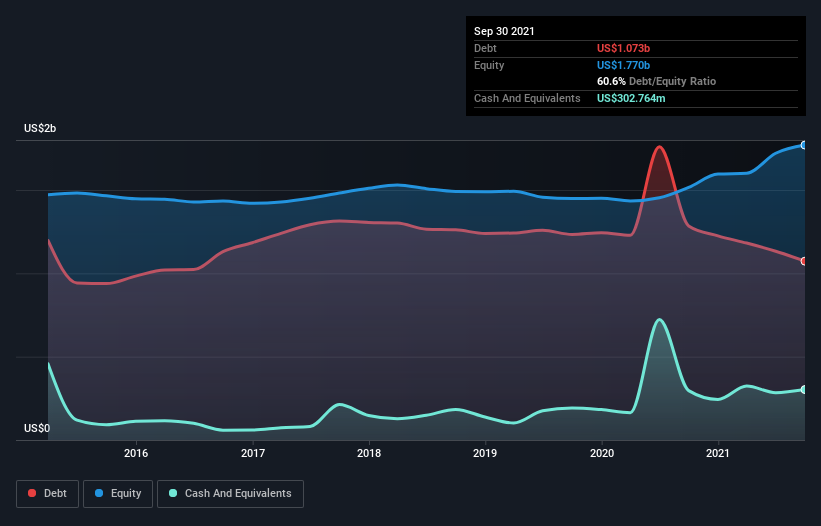Toggle Cash And Equivalents legend button
The image size is (821, 526).
(x=230, y=494)
